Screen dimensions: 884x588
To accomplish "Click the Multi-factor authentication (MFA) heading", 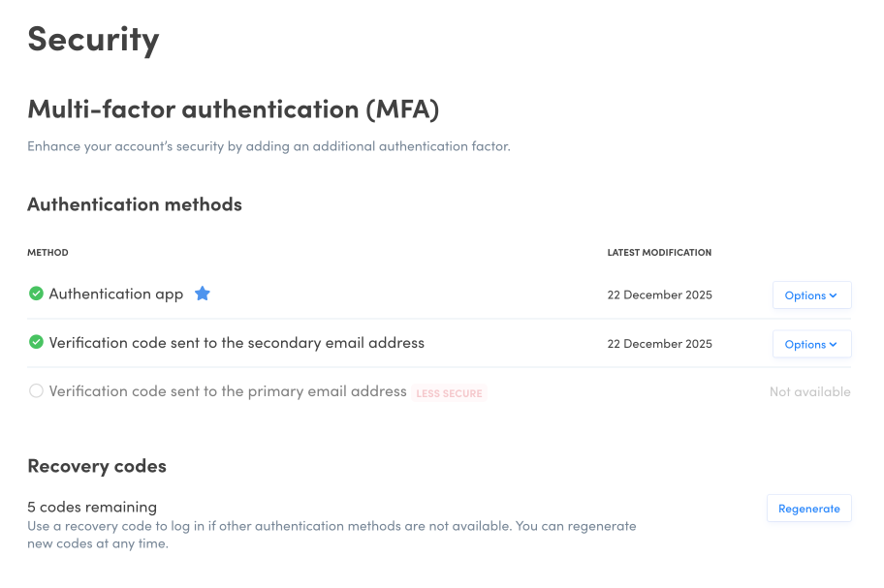I will 233,109.
